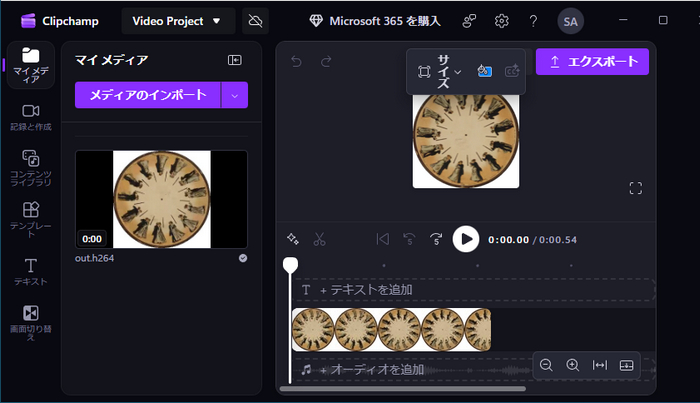Zoom in the timeline
The width and height of the screenshot is (700, 403).
[573, 365]
